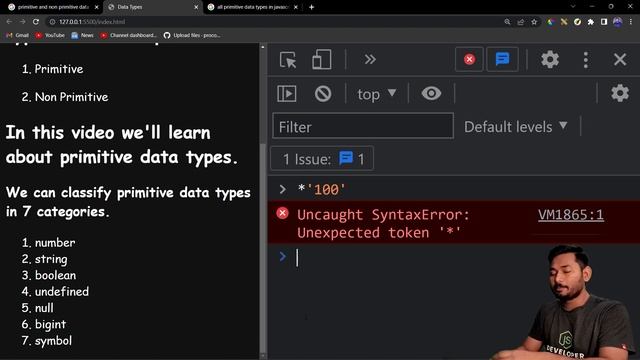Click the '5. null' list entry

[38, 308]
